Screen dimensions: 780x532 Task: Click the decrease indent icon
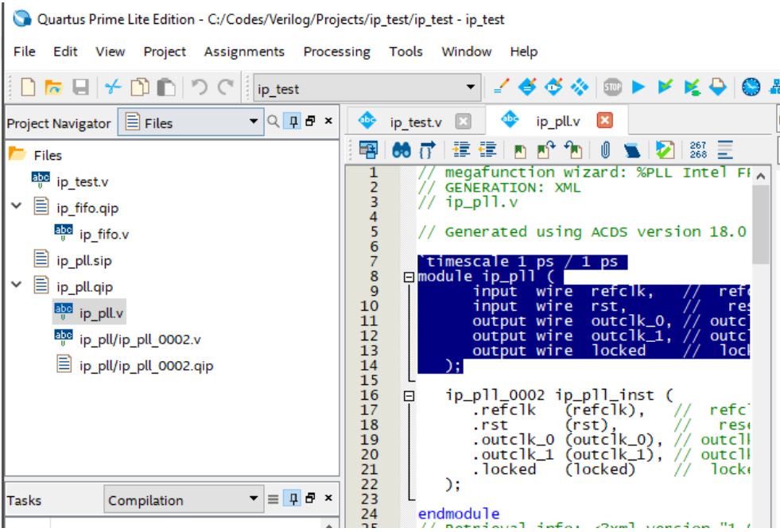(x=487, y=150)
